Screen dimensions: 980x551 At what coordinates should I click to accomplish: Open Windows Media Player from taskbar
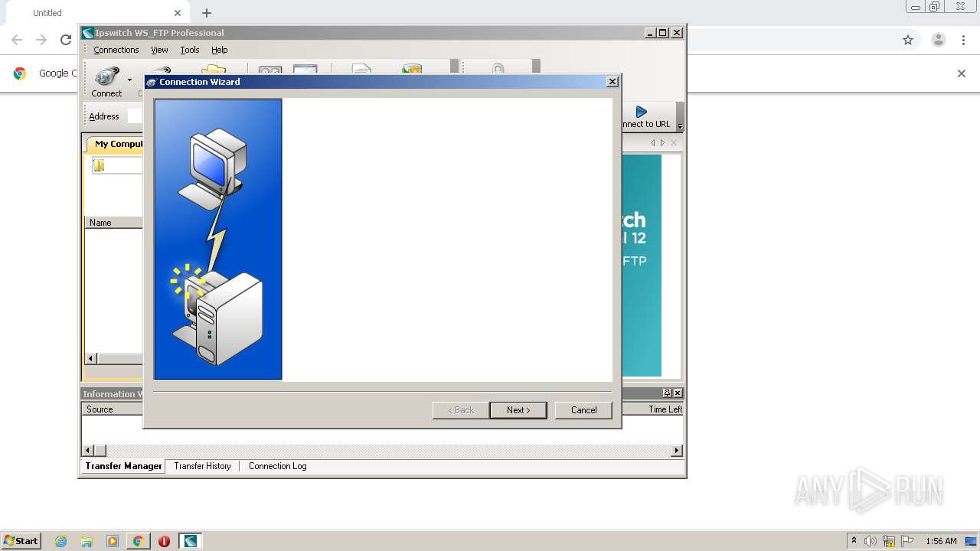pyautogui.click(x=113, y=541)
